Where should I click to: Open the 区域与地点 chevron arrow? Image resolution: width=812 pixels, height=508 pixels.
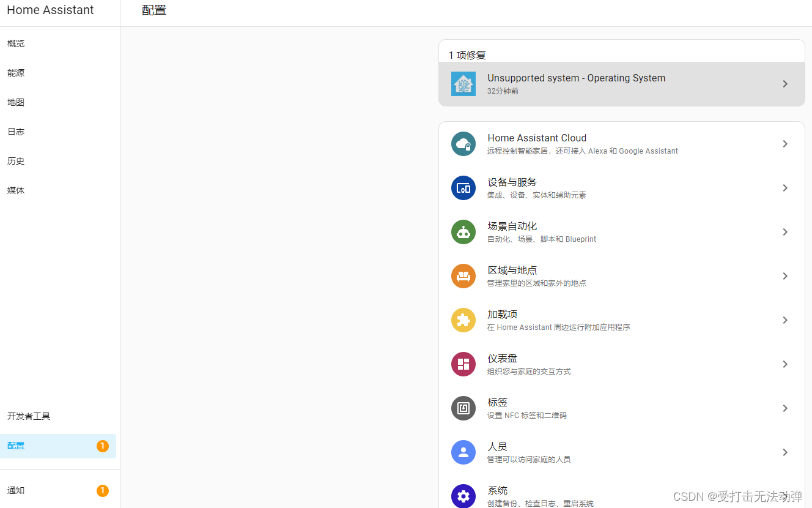pyautogui.click(x=785, y=276)
